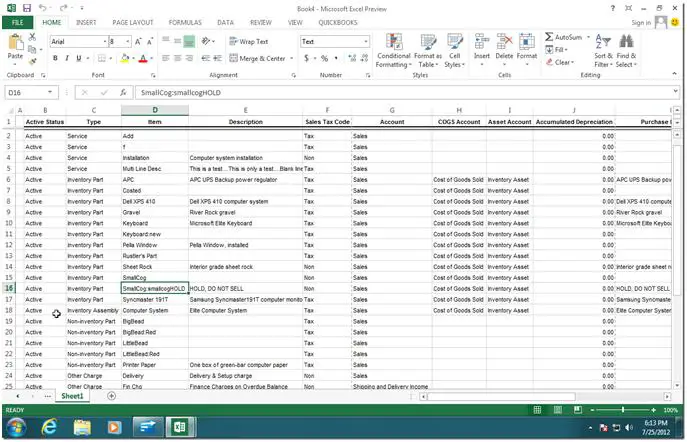Image resolution: width=687 pixels, height=442 pixels.
Task: Toggle Underline formatting
Action: pyautogui.click(x=78, y=58)
